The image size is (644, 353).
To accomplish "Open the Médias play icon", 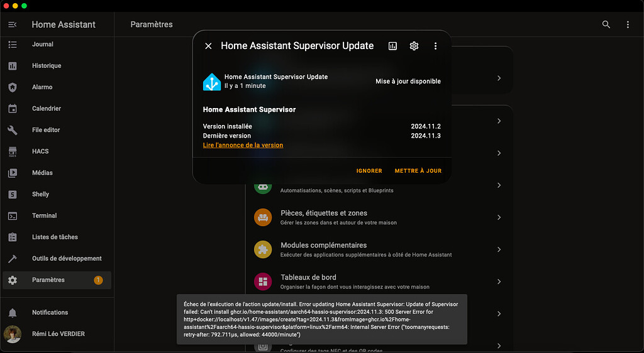I will [13, 173].
